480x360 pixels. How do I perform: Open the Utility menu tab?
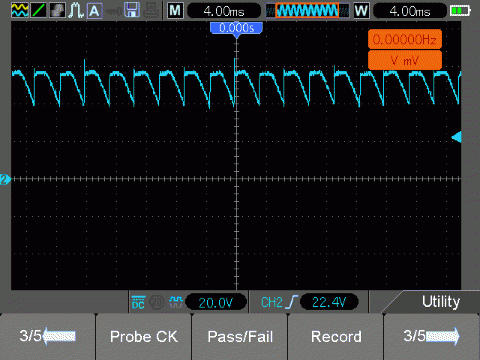pyautogui.click(x=441, y=302)
